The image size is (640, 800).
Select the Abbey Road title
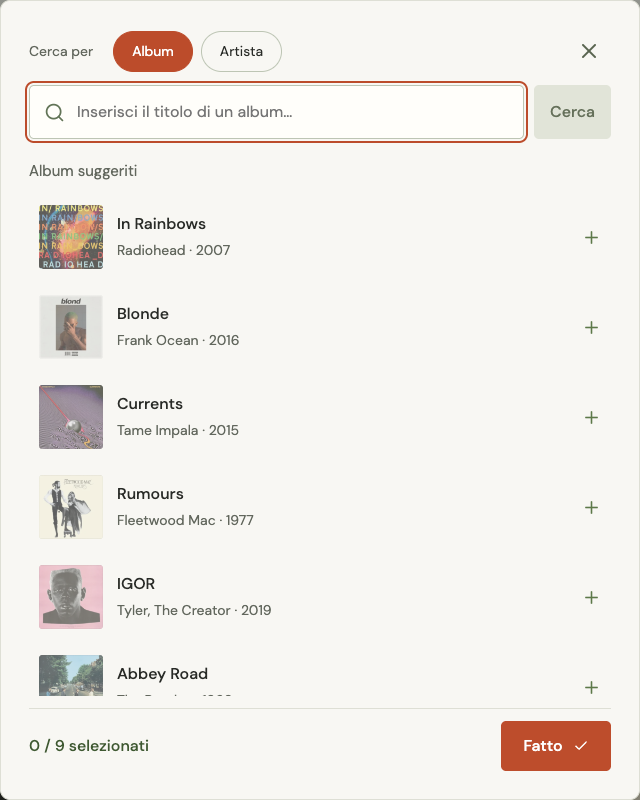coord(162,674)
